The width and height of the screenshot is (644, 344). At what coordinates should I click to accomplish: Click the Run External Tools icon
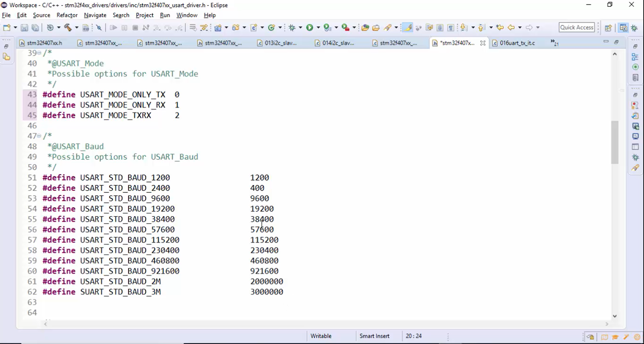(x=345, y=28)
